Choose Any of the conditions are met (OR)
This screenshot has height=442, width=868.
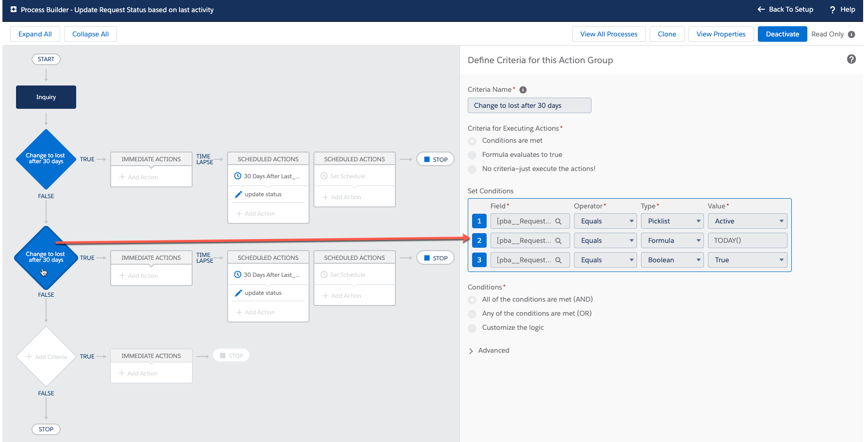[x=472, y=314]
